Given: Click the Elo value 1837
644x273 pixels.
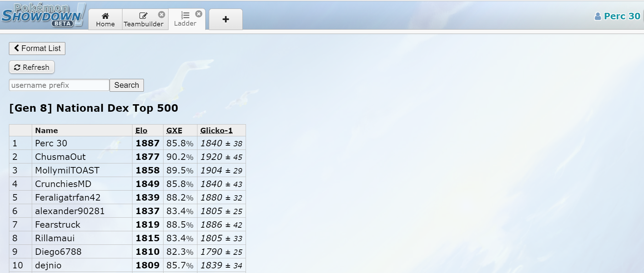Looking at the screenshot, I should pos(147,211).
